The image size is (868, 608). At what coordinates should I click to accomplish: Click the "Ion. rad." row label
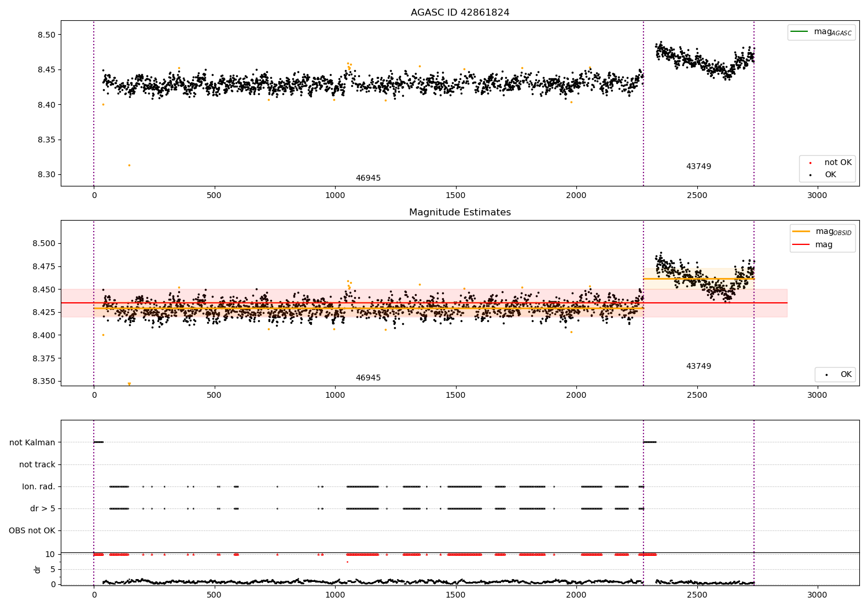(39, 487)
